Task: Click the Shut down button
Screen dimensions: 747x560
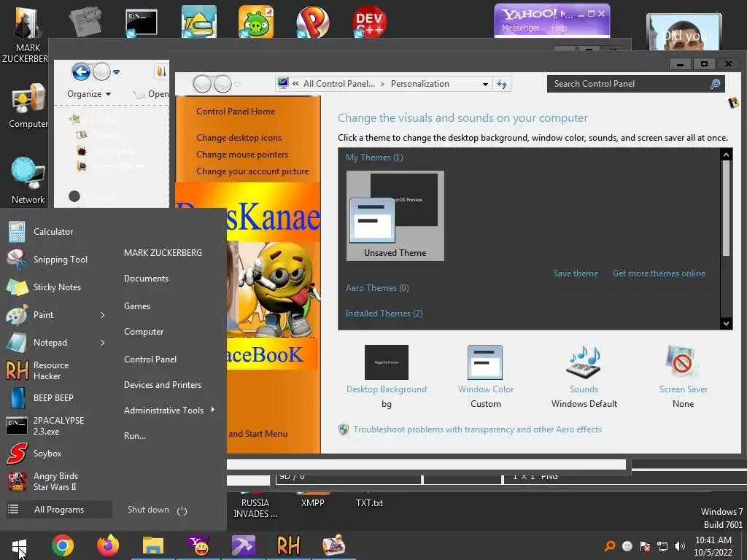Action: pyautogui.click(x=148, y=510)
